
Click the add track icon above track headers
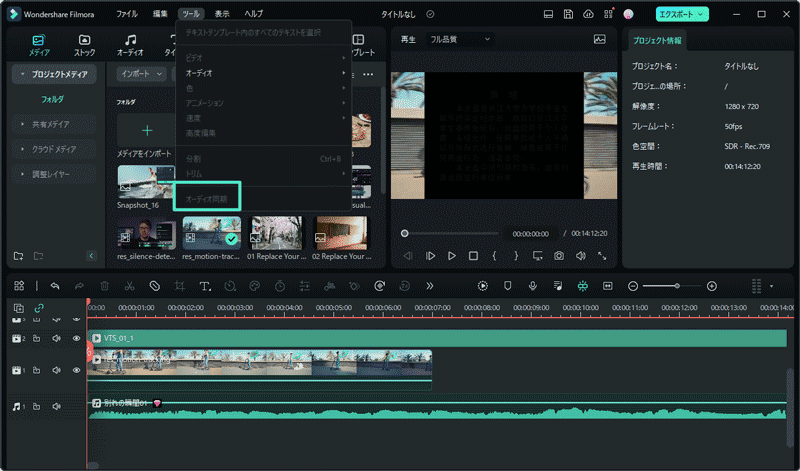pos(18,308)
